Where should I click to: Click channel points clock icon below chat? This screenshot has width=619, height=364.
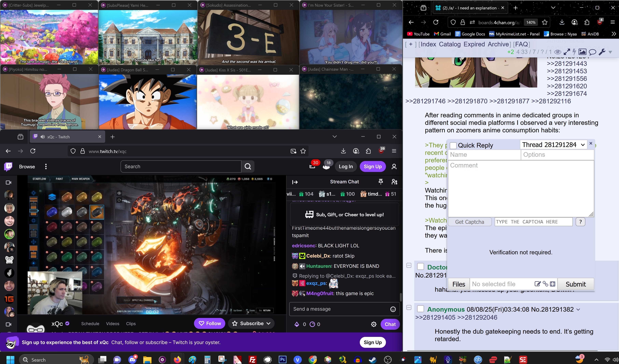pos(312,324)
